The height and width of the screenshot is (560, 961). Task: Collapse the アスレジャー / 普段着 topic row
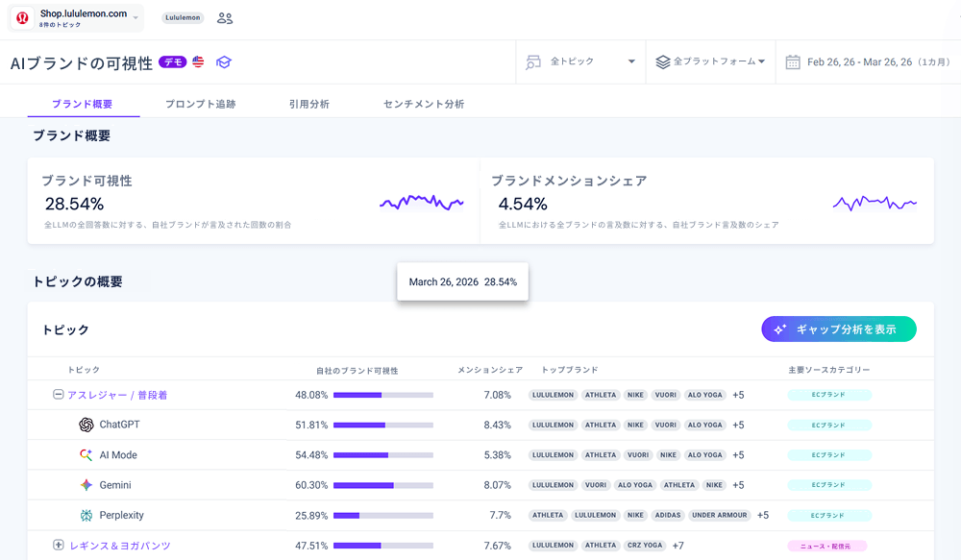(x=59, y=395)
